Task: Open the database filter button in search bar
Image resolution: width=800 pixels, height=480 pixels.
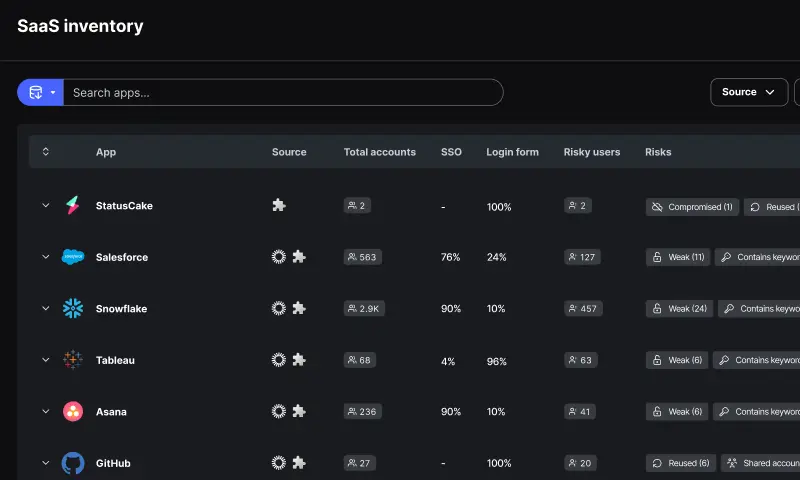Action: pyautogui.click(x=40, y=92)
